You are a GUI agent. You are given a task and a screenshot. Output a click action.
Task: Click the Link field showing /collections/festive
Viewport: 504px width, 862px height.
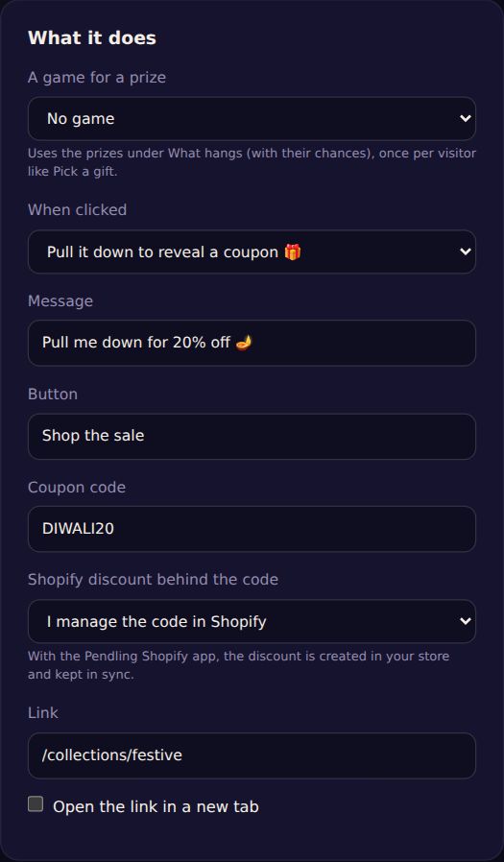[x=252, y=755]
